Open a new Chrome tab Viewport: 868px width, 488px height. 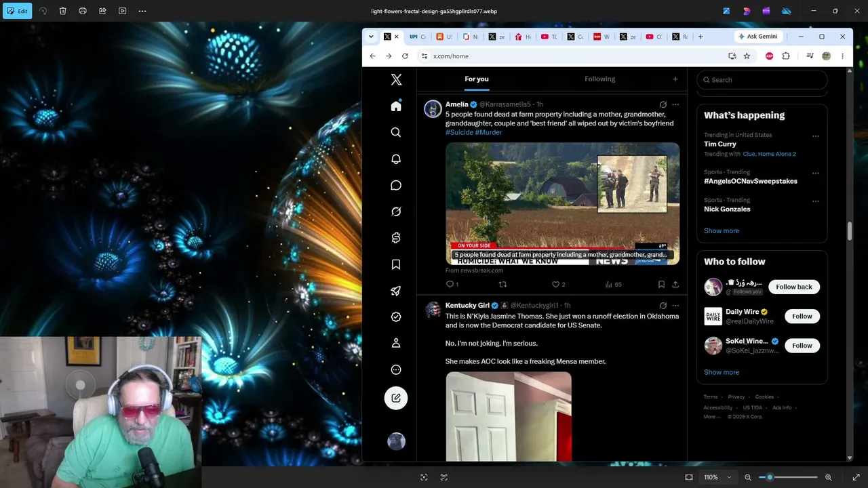pos(701,37)
